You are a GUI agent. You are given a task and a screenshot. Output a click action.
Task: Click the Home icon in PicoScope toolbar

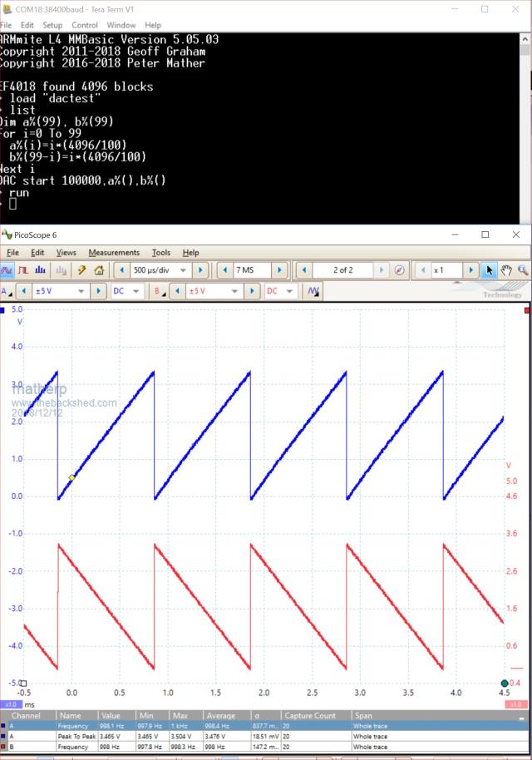(99, 270)
